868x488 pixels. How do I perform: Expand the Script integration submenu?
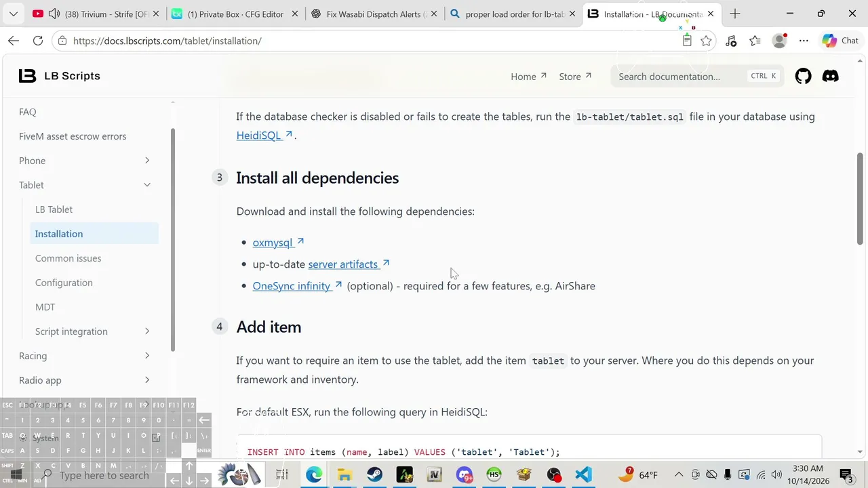pos(147,331)
